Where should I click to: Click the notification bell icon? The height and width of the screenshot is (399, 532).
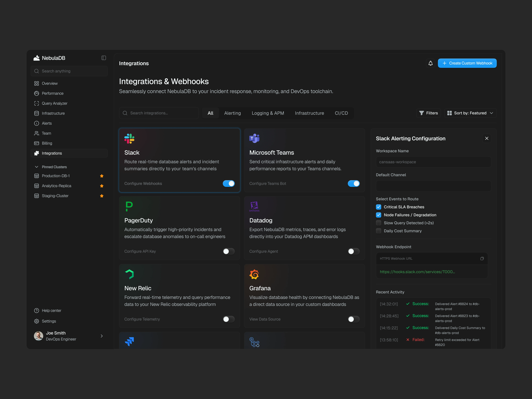point(430,63)
